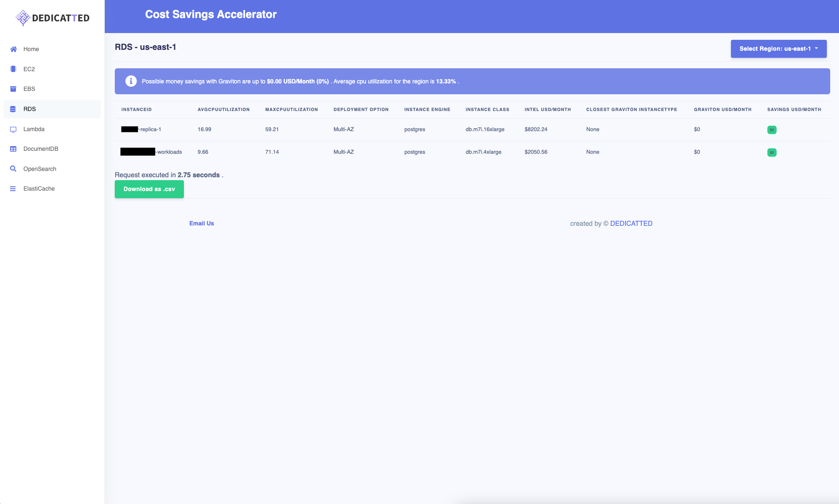Click the GRAVITON USD/MONTH column header
This screenshot has height=504, width=839.
coord(723,109)
